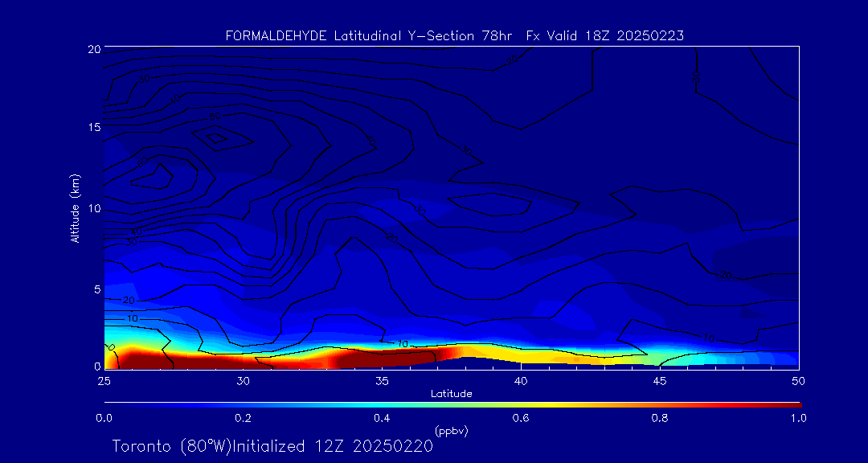Click the latitude axis tick label 35
The height and width of the screenshot is (463, 868).
tap(382, 381)
